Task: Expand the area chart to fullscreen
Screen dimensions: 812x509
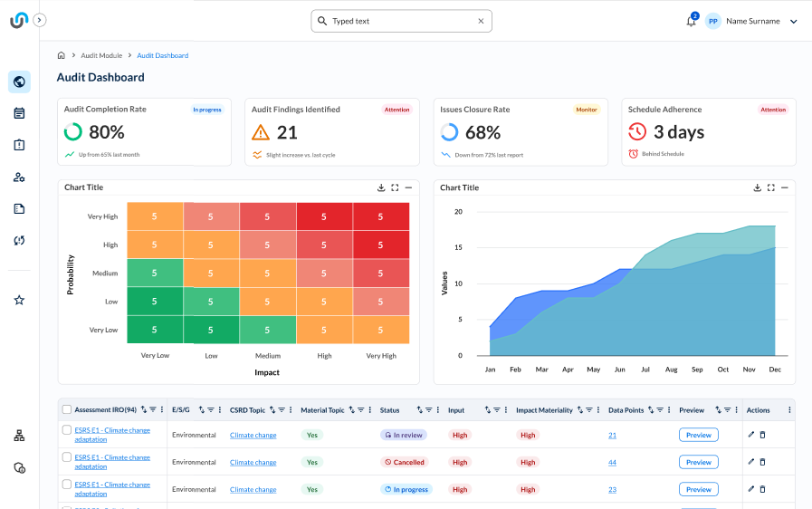Action: [770, 187]
